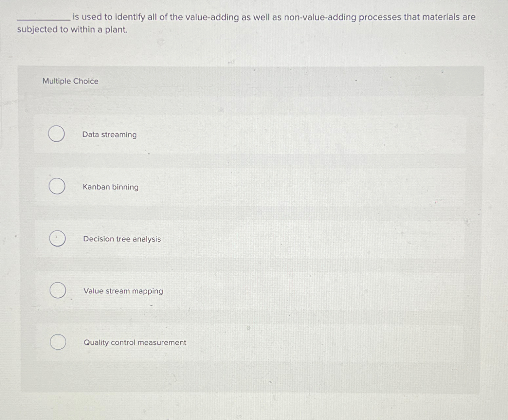Click the Data streaming answer row
Viewport: 508px width, 420px height.
[x=249, y=134]
